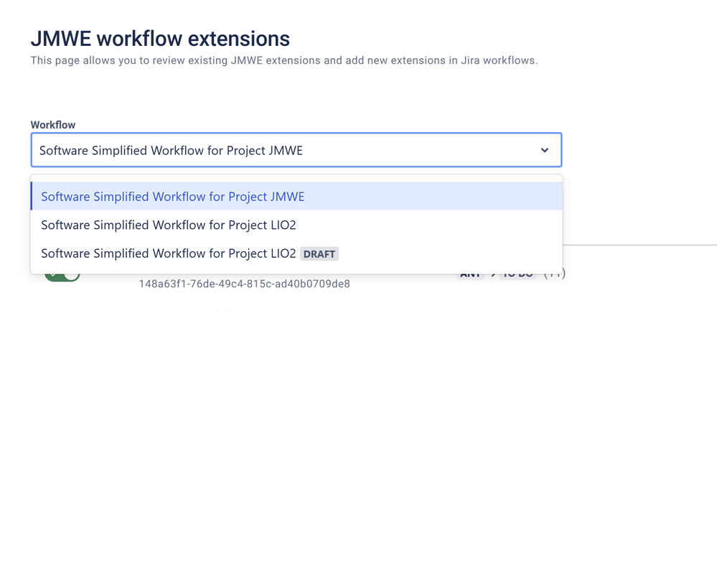This screenshot has height=588, width=717.
Task: Select the extension UUID 148a63f1 text
Action: click(x=244, y=284)
